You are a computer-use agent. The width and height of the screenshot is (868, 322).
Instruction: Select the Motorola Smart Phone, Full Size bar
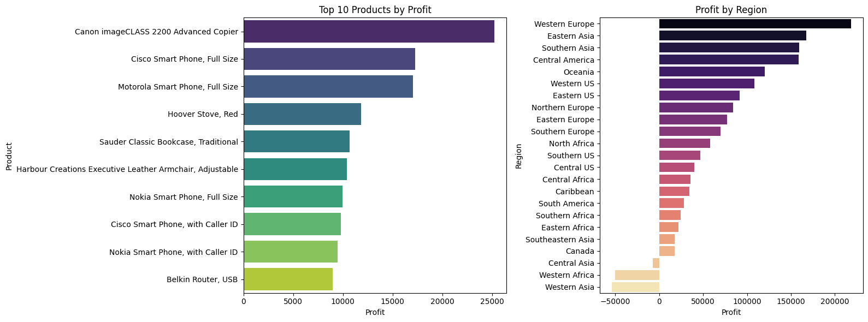pyautogui.click(x=328, y=87)
